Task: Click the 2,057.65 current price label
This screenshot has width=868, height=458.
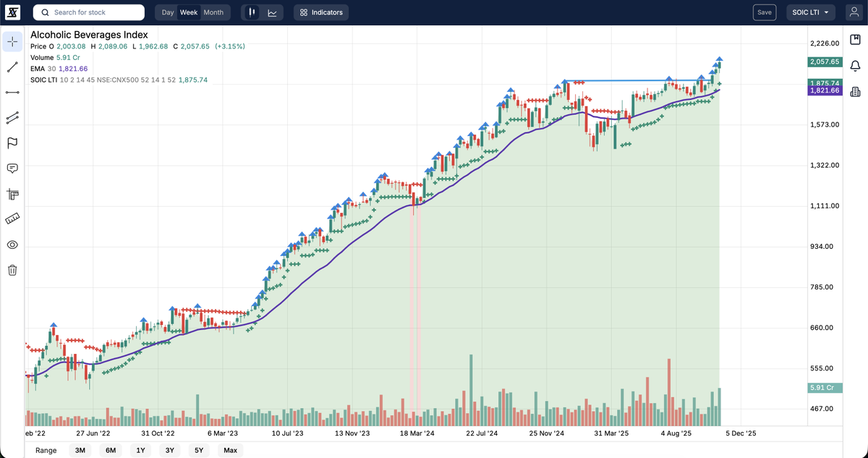Action: click(825, 62)
